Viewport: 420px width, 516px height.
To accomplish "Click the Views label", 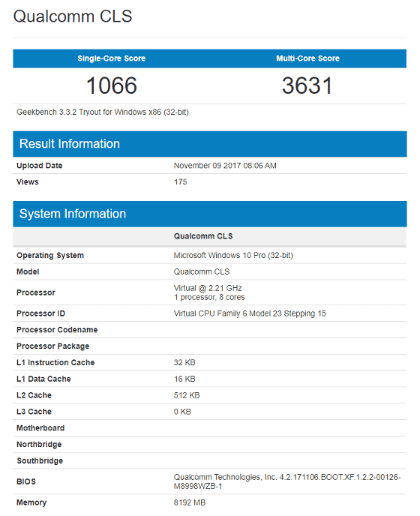I will click(x=28, y=182).
